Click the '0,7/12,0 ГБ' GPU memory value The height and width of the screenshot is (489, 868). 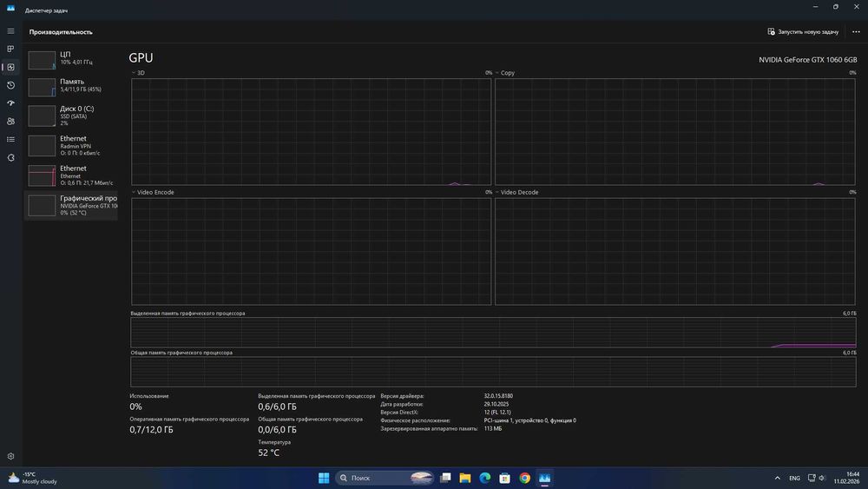point(151,430)
